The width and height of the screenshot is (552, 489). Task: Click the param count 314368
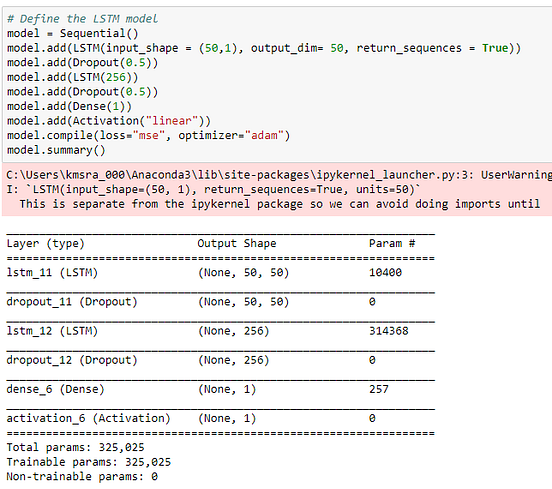(x=389, y=331)
